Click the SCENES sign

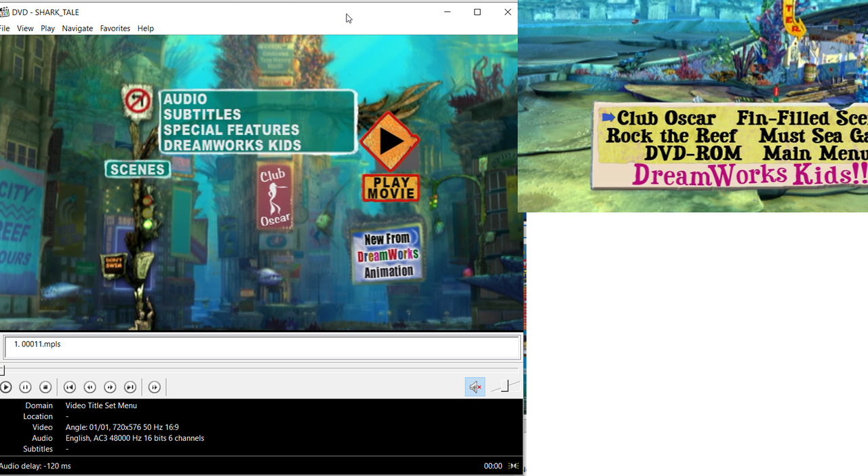pos(138,170)
